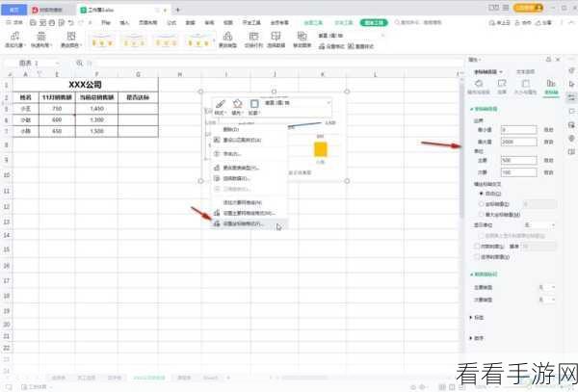Open Change Colors (更改颜色) in the ribbon
Image resolution: width=578 pixels, height=392 pixels.
(70, 39)
